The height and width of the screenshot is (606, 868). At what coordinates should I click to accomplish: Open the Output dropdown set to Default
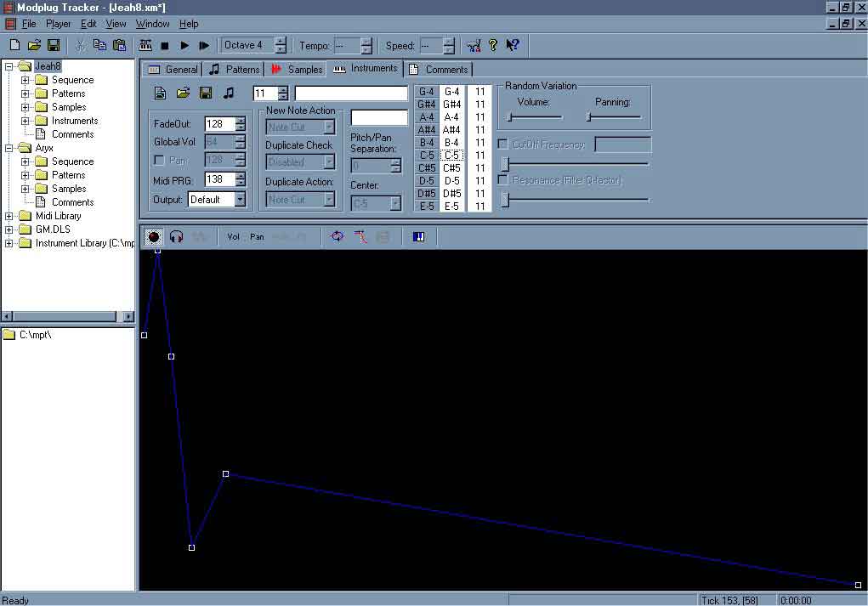[240, 200]
